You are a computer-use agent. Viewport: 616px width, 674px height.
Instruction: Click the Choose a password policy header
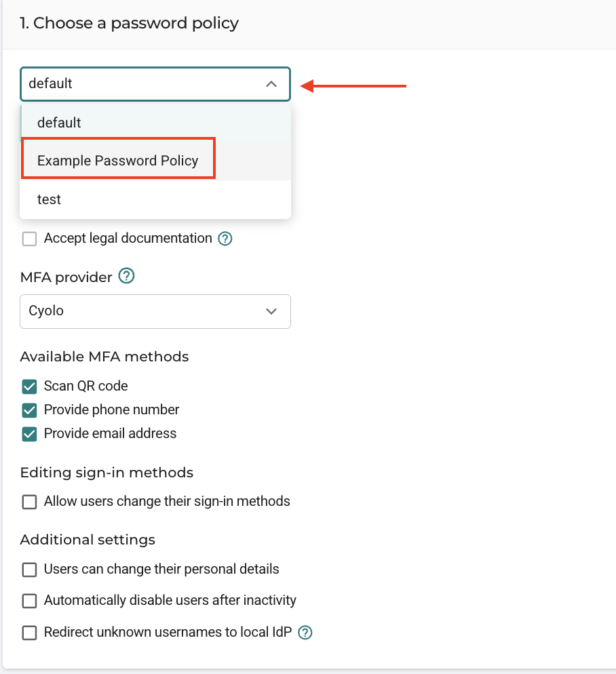(x=129, y=23)
